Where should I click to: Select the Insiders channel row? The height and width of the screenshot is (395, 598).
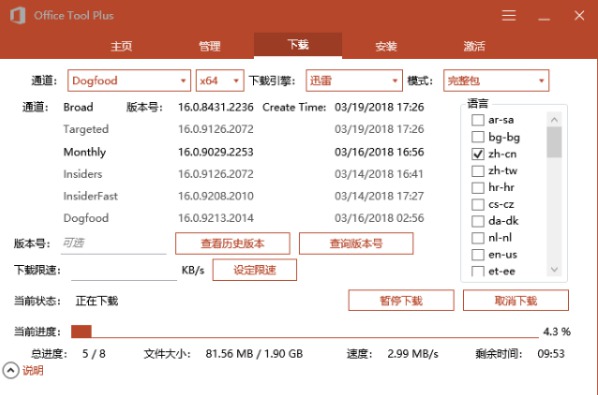coord(83,174)
